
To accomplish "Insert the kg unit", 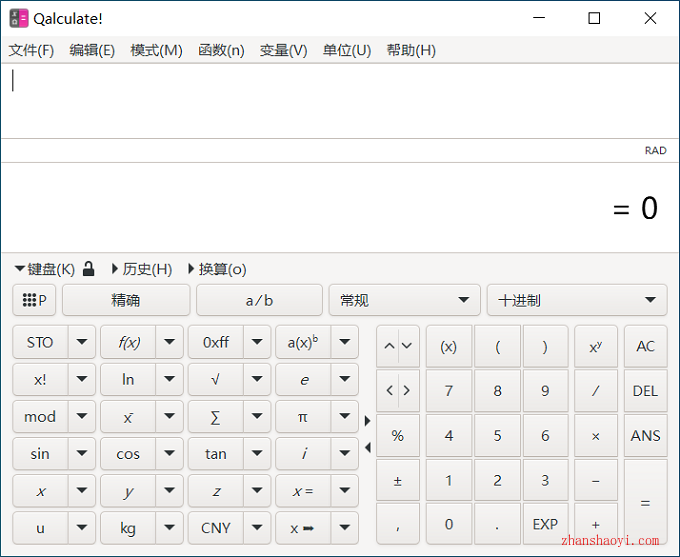I will point(128,528).
